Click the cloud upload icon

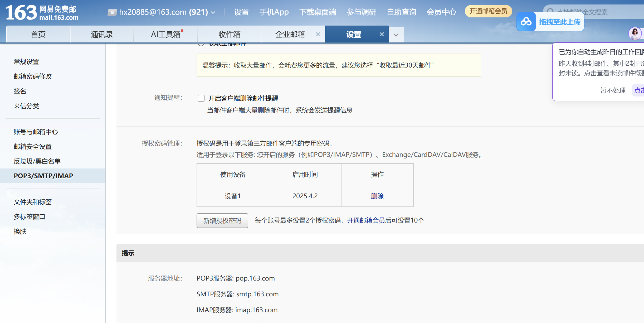[x=526, y=22]
